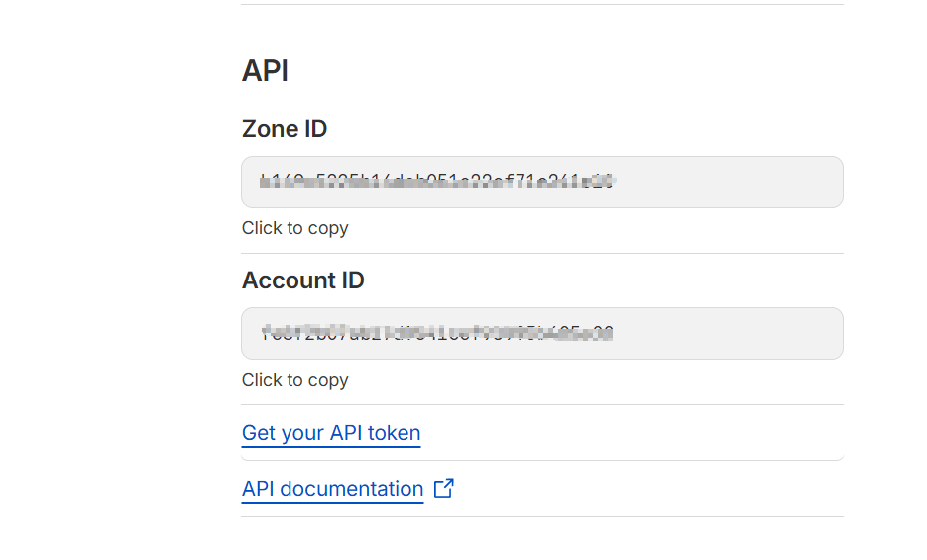Click the divider line above the API heading
The height and width of the screenshot is (560, 927).
point(541,4)
